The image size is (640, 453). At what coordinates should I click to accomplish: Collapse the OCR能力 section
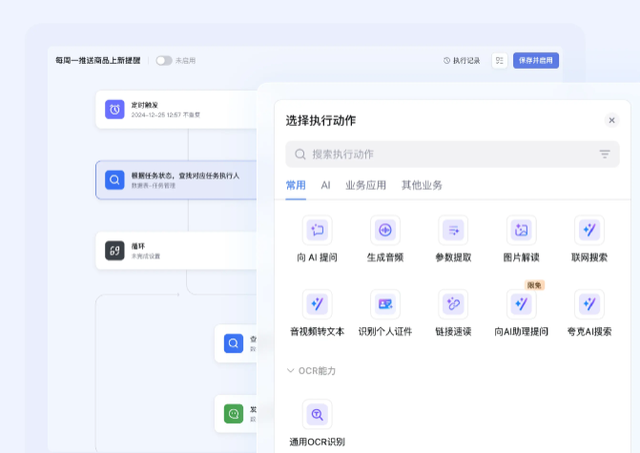click(290, 371)
